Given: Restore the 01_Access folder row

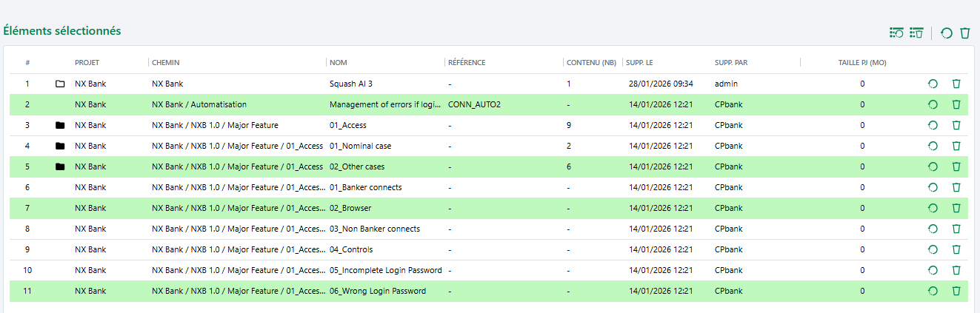Looking at the screenshot, I should click(933, 125).
